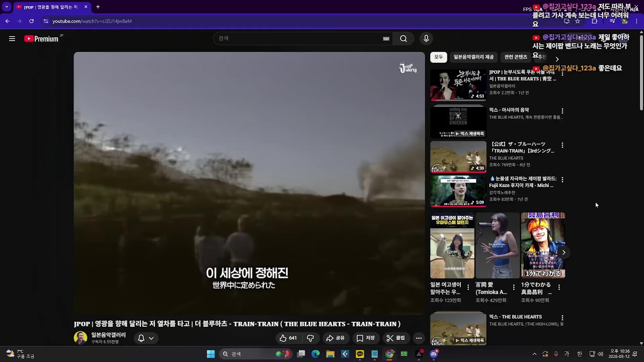Open options for 일본 여고생이 말아주는 short
The height and width of the screenshot is (362, 644).
468,288
